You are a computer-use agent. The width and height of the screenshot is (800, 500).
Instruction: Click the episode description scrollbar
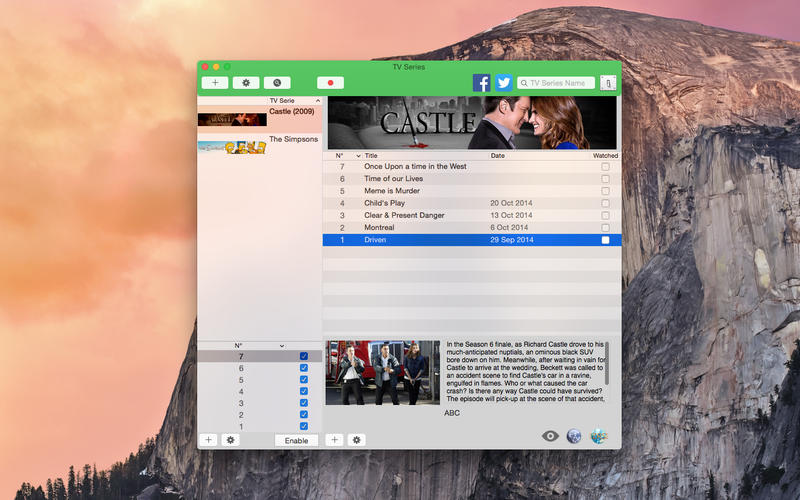pyautogui.click(x=607, y=360)
